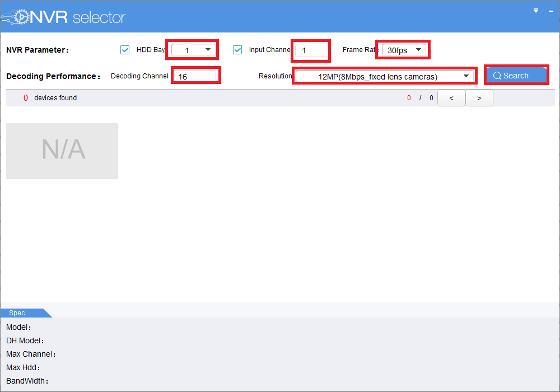
Task: Click the 'devices found' text
Action: point(55,98)
